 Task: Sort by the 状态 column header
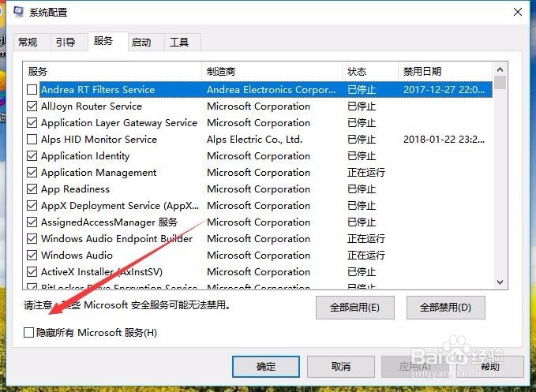(x=370, y=71)
